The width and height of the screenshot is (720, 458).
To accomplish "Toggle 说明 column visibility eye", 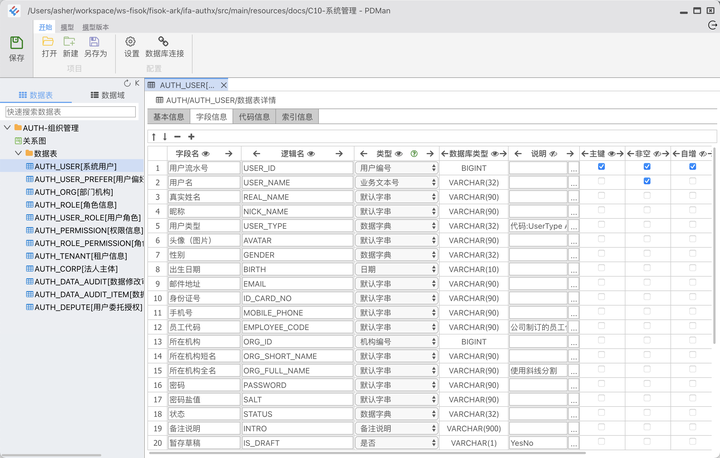I will click(x=553, y=154).
